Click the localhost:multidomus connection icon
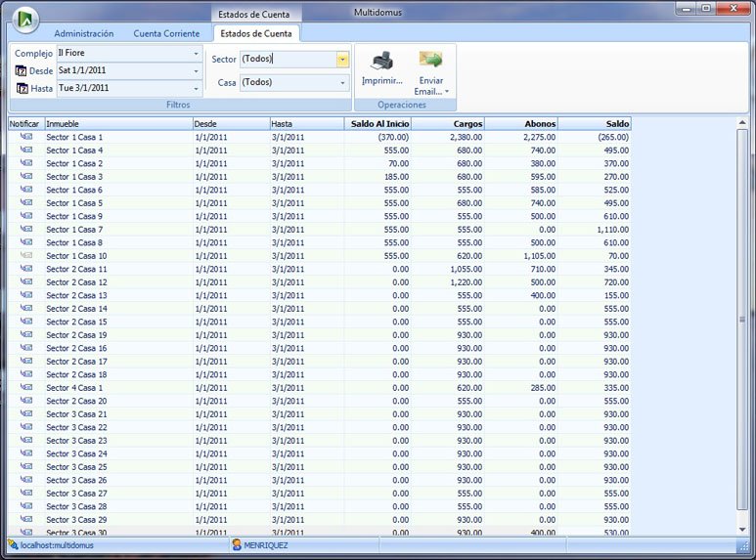756x560 pixels. tap(13, 544)
